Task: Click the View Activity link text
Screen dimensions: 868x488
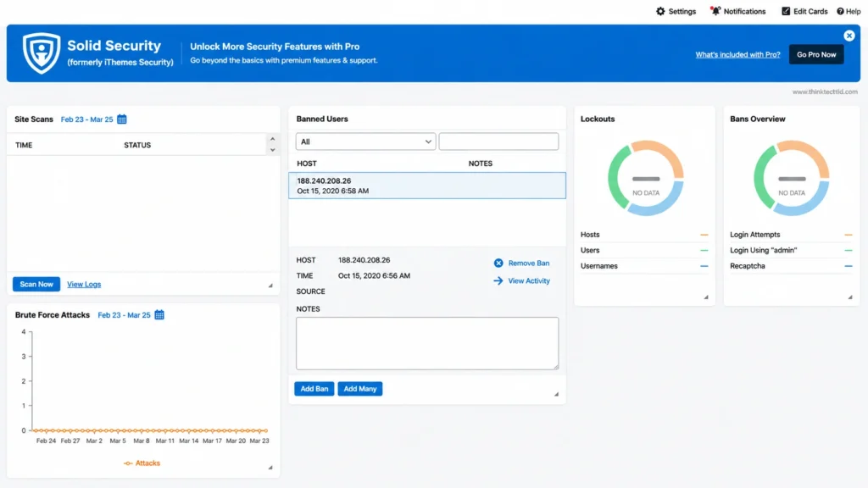Action: pyautogui.click(x=529, y=281)
